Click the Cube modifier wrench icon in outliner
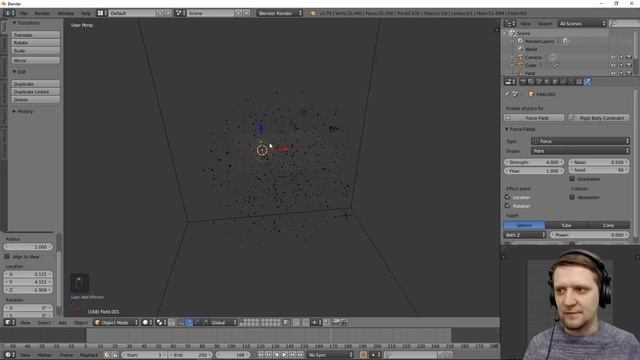This screenshot has height=360, width=640. (556, 65)
